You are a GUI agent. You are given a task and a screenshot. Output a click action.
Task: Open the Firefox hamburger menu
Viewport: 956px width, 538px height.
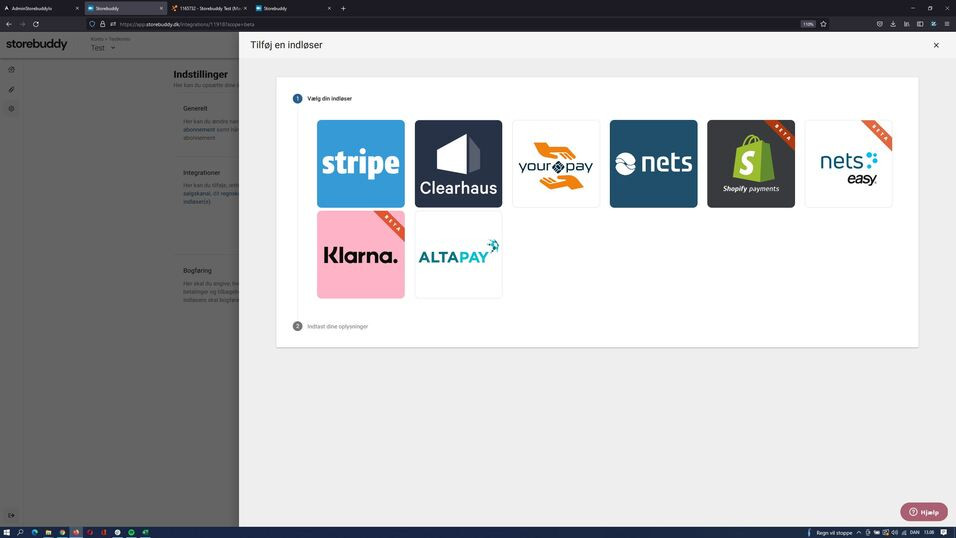(x=947, y=24)
